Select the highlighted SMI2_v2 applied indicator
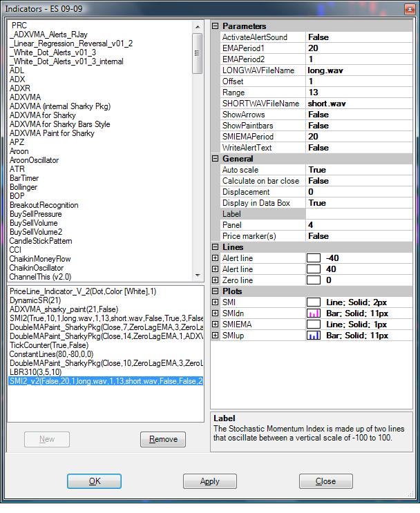 pos(106,381)
